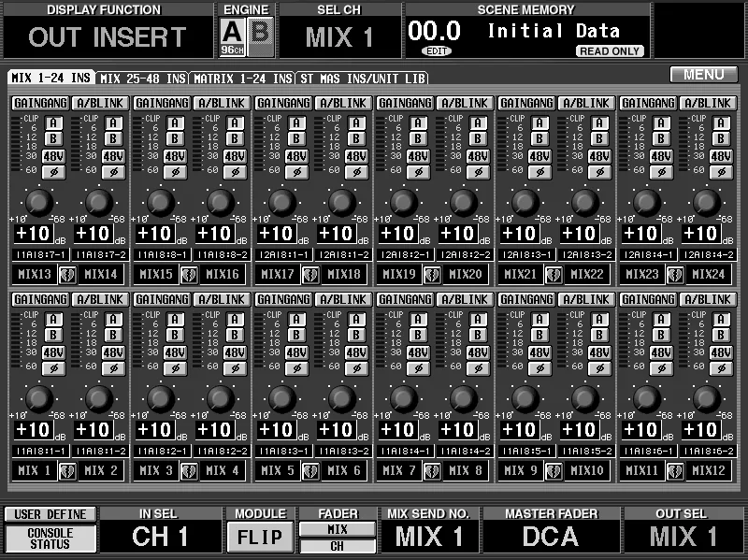Invert phase on the MIX 1 strip
Image resolution: width=748 pixels, height=560 pixels.
click(x=53, y=368)
